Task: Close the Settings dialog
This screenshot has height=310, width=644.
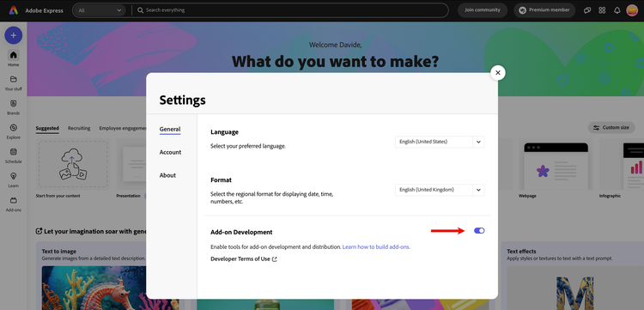Action: (x=498, y=73)
